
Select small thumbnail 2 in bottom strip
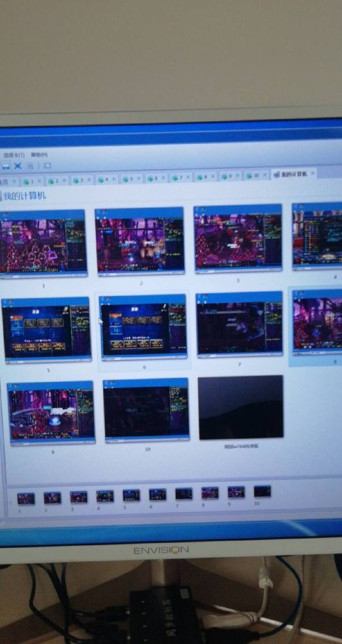52,498
